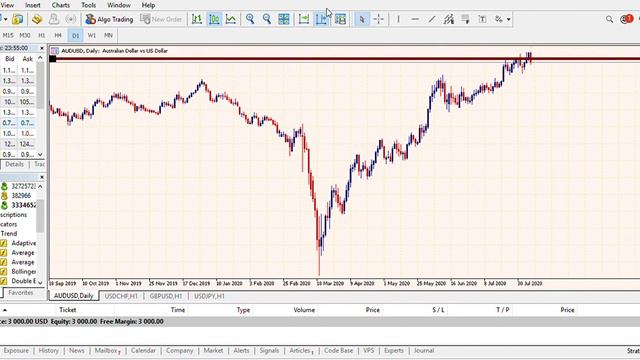
Task: Select the H1 timeframe
Action: point(42,36)
